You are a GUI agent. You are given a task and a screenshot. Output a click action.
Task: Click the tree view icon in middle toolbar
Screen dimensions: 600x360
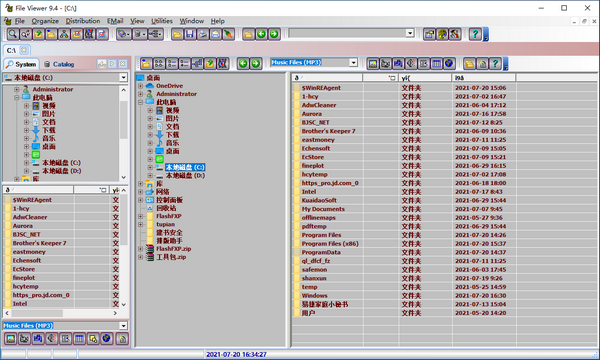tap(197, 63)
